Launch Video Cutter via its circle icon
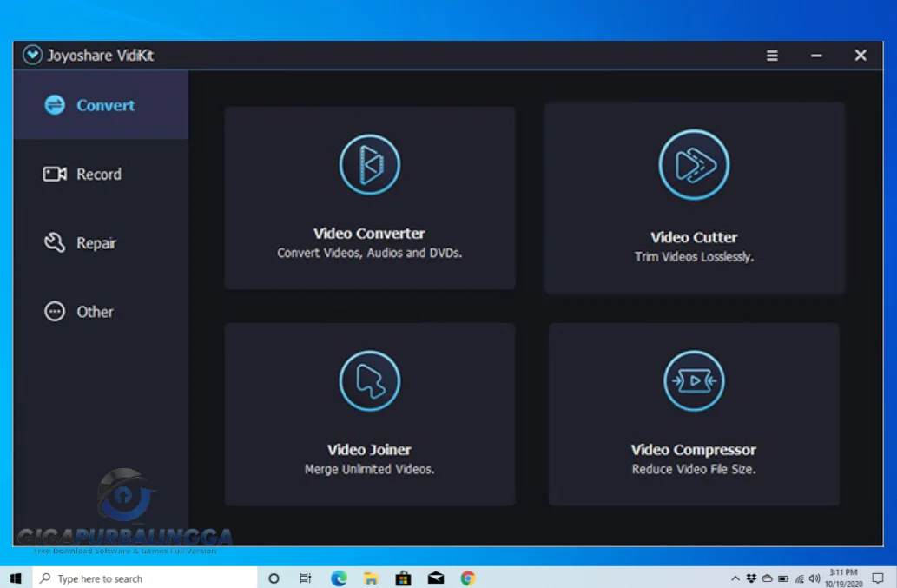This screenshot has height=588, width=897. coord(694,165)
